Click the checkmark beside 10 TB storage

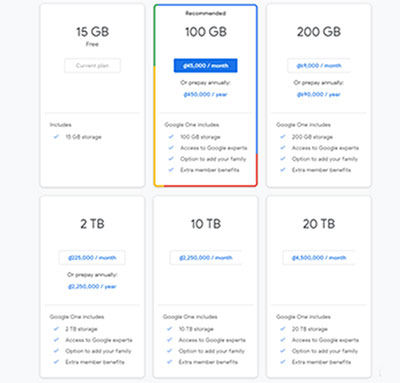(169, 329)
